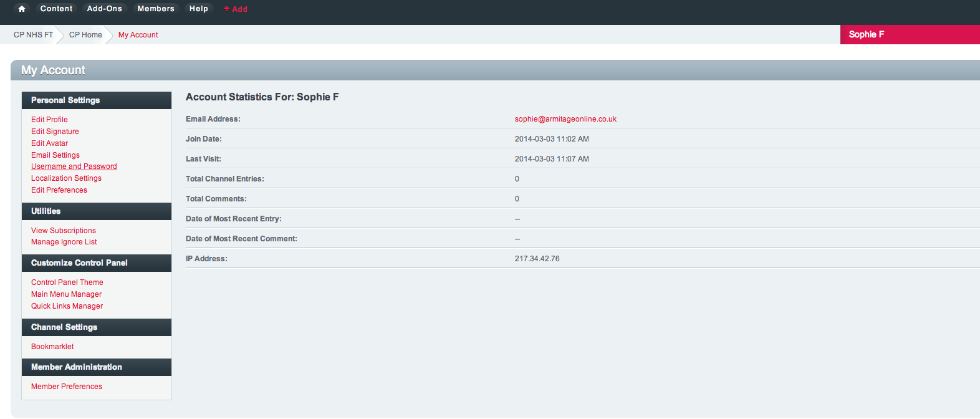This screenshot has width=980, height=419.
Task: Open the Help menu
Action: pos(199,9)
